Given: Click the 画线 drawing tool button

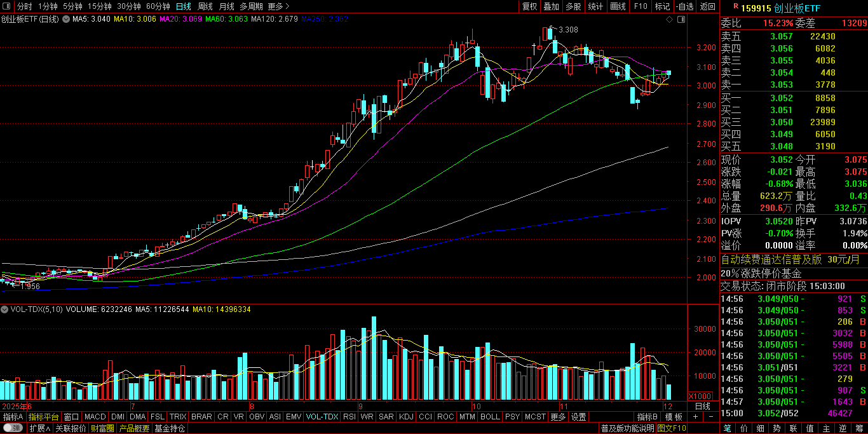Looking at the screenshot, I should (618, 6).
